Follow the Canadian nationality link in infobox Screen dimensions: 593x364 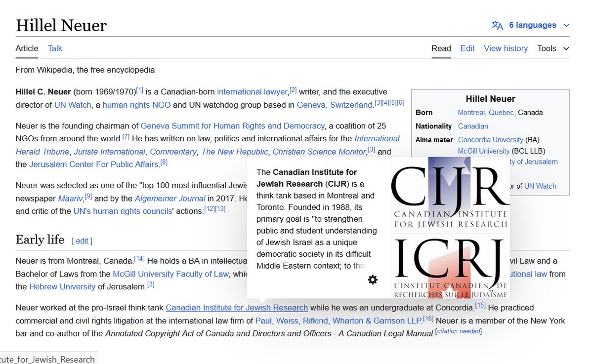coord(473,126)
